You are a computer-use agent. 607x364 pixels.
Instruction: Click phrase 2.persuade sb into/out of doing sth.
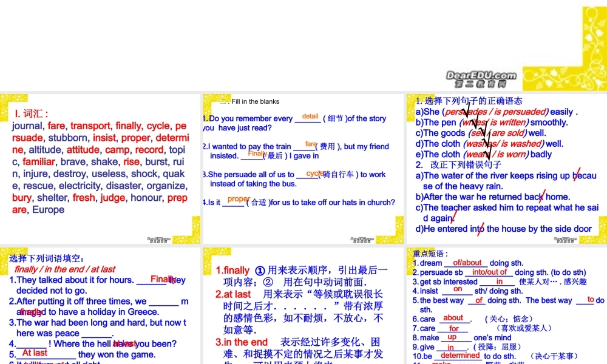tap(500, 272)
